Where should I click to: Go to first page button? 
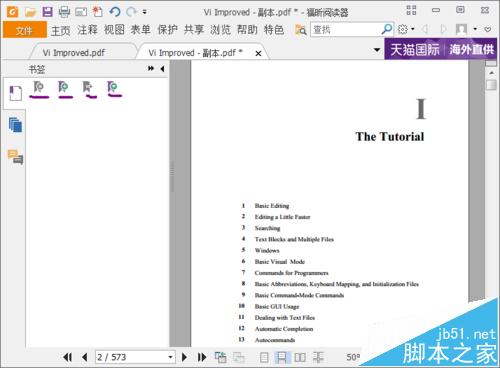(67, 357)
